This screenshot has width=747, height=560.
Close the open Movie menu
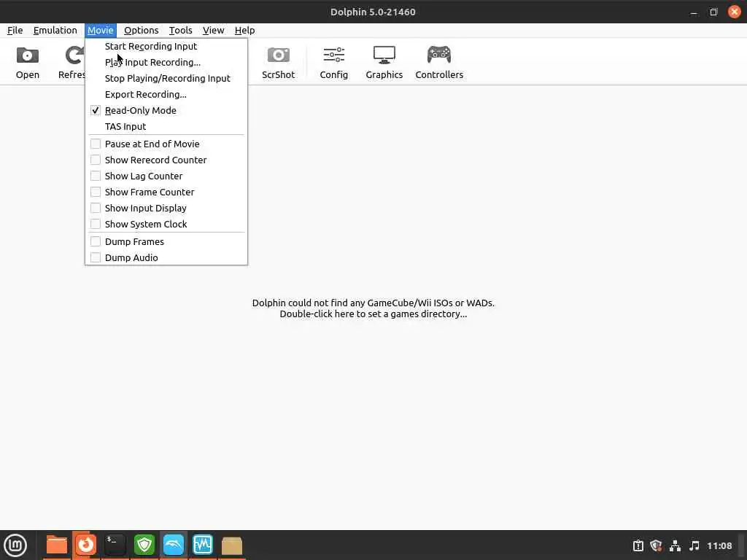click(x=100, y=31)
